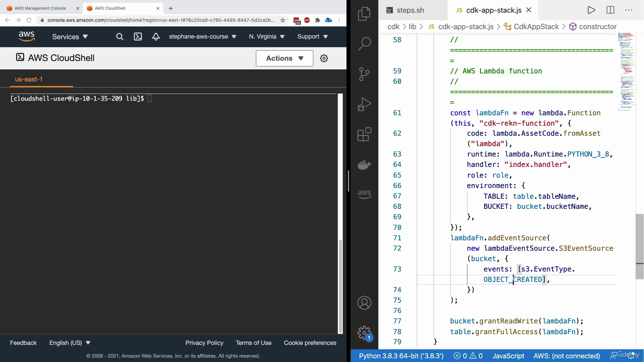
Task: Run the current file with play icon
Action: (591, 10)
